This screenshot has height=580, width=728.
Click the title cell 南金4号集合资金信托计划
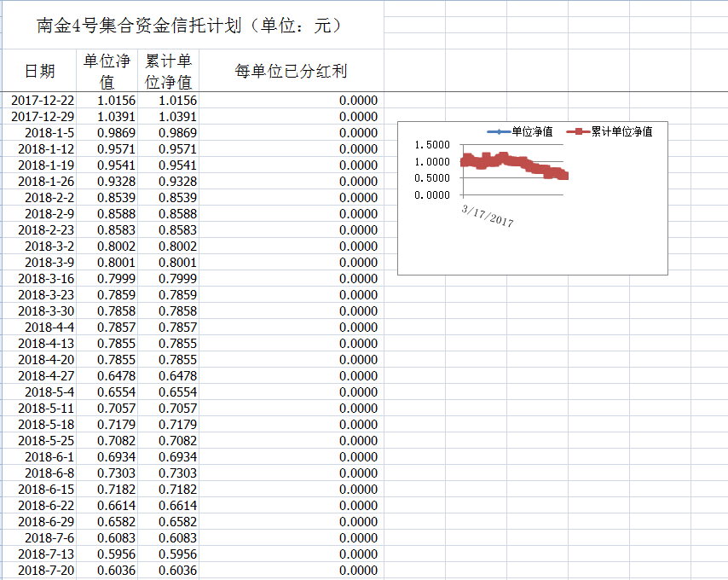(x=191, y=26)
